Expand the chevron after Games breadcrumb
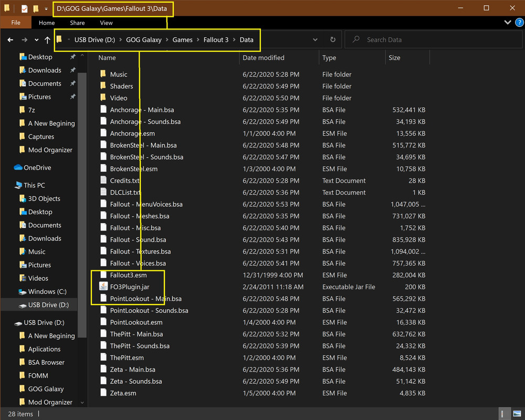This screenshot has height=420, width=525. click(198, 39)
